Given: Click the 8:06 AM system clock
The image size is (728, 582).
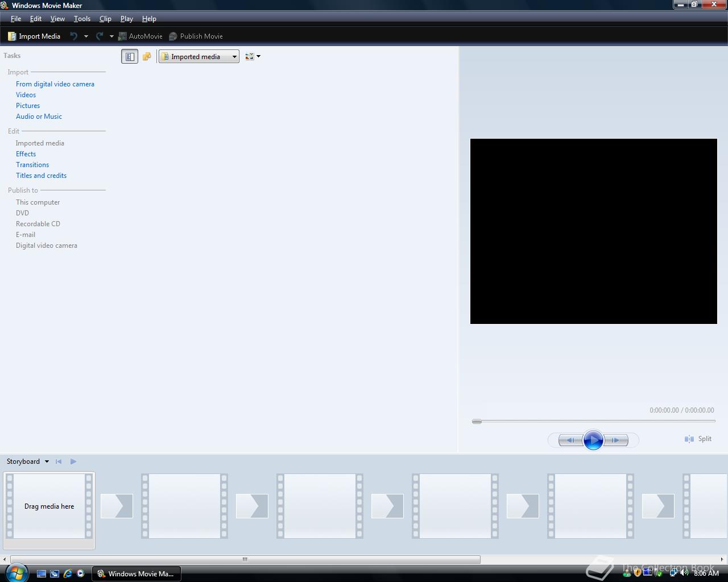Looking at the screenshot, I should click(706, 573).
